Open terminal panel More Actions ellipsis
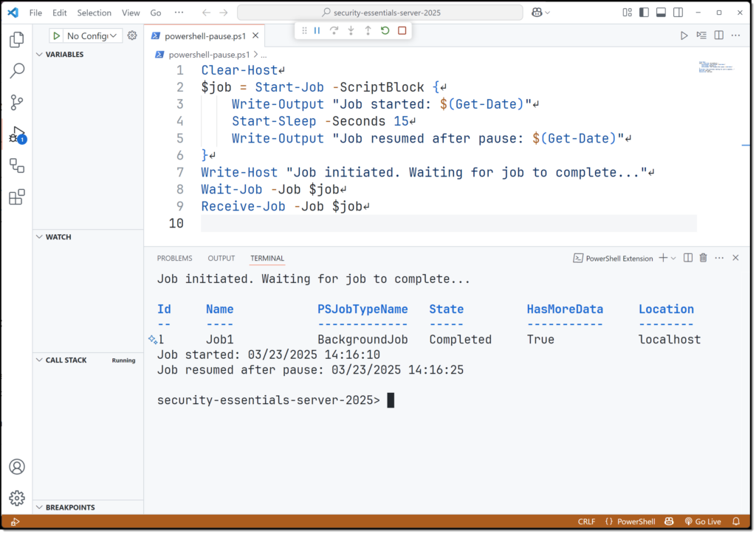Image resolution: width=756 pixels, height=534 pixels. click(x=719, y=258)
